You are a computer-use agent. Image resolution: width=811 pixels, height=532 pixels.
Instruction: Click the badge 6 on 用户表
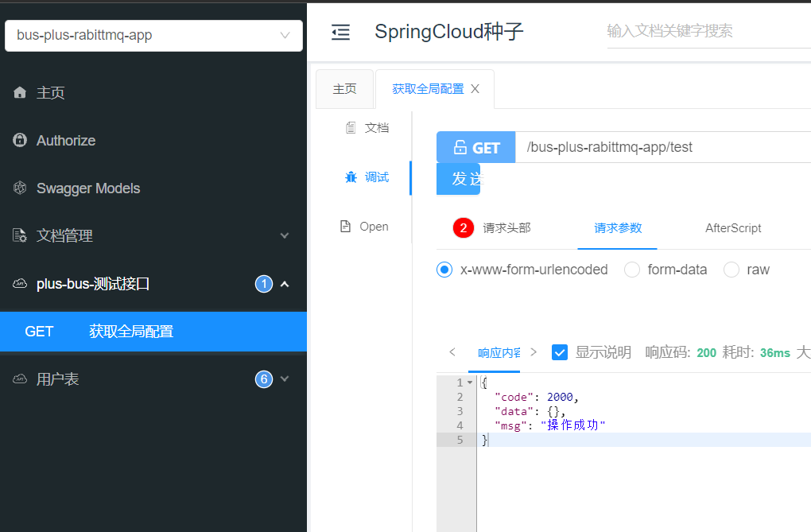coord(264,379)
